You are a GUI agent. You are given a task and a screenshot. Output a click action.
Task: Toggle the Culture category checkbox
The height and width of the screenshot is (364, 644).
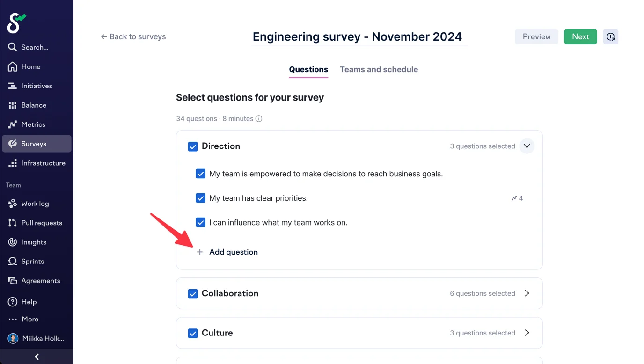click(x=193, y=333)
